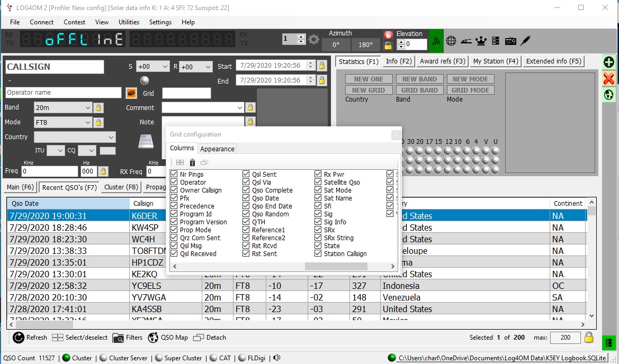Open the Contest menu
The width and height of the screenshot is (619, 364).
[74, 22]
